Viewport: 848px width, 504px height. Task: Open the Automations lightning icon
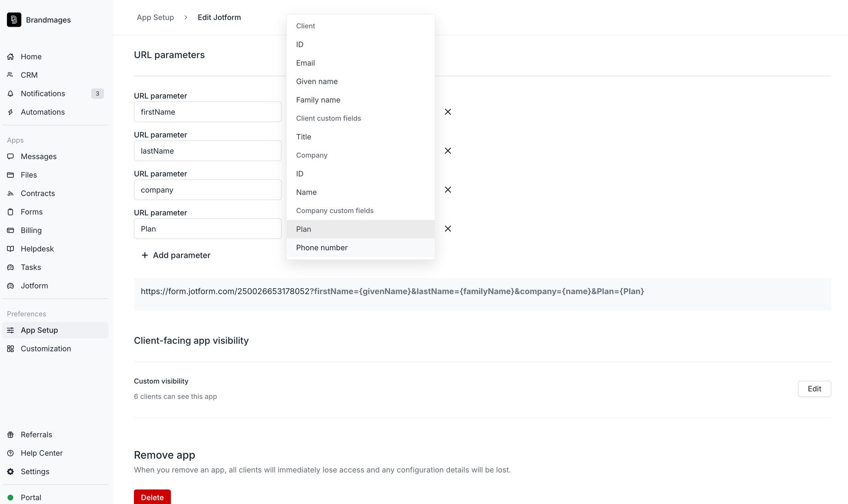point(11,112)
